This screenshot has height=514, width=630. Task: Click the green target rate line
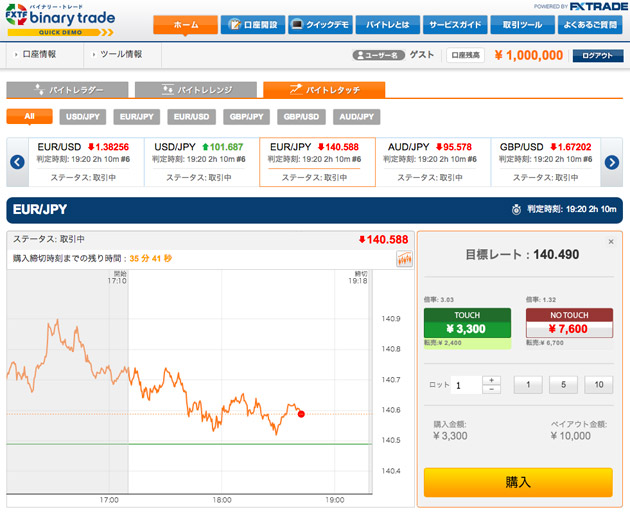[189, 444]
